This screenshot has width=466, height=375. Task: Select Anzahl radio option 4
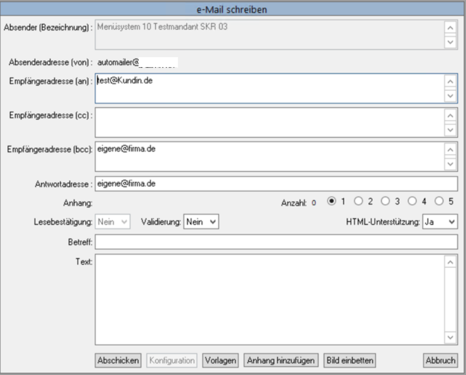(412, 201)
